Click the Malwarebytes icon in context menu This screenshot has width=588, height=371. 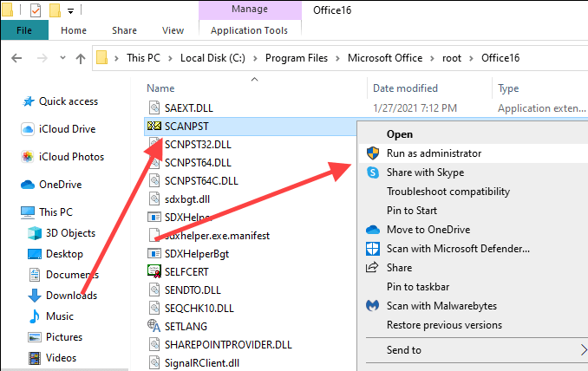tap(373, 306)
